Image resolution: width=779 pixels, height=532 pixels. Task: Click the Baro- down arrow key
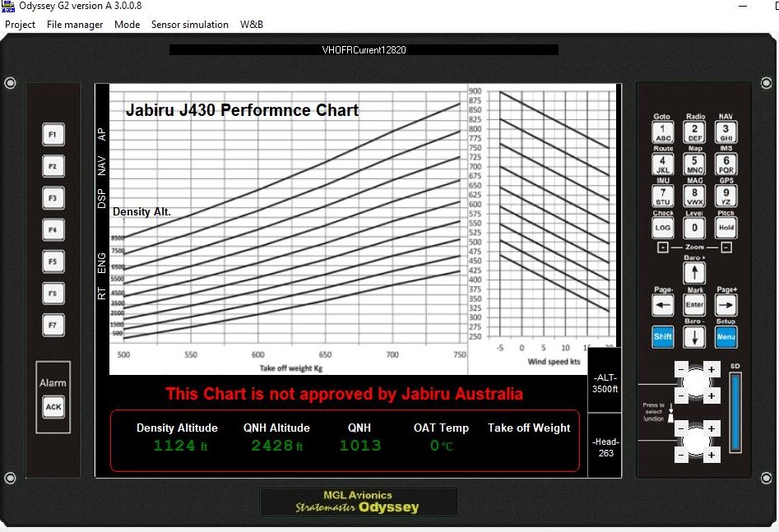pos(694,337)
